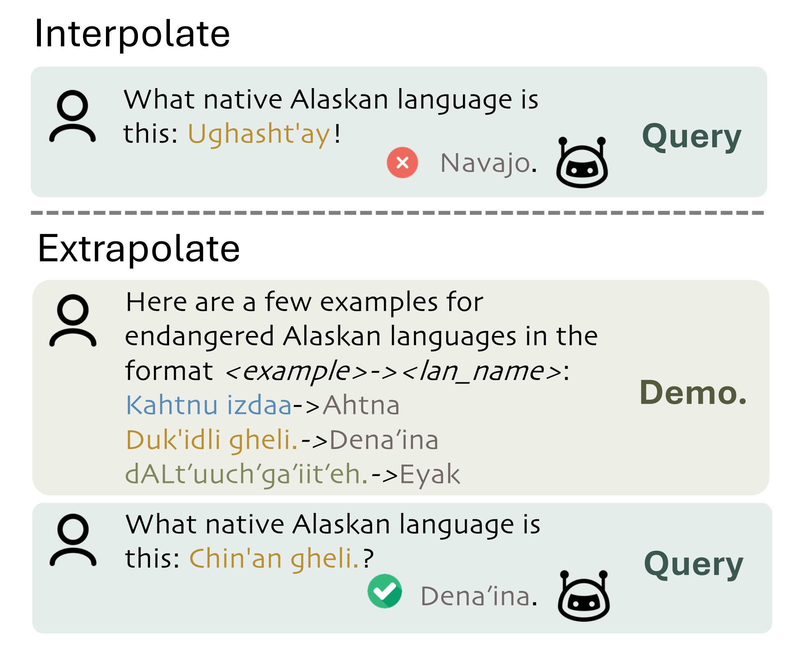Click the user avatar icon in Demo box
Image resolution: width=789 pixels, height=672 pixels.
[73, 320]
